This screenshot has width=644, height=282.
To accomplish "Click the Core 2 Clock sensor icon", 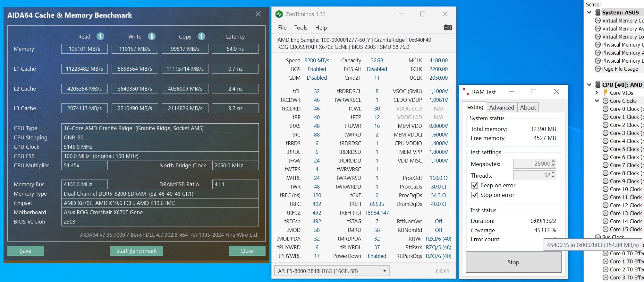I will 606,125.
